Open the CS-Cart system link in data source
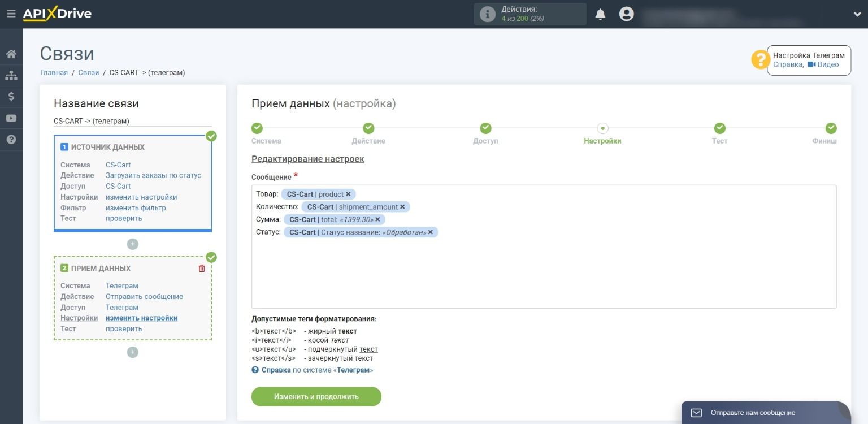This screenshot has width=868, height=424. [118, 165]
